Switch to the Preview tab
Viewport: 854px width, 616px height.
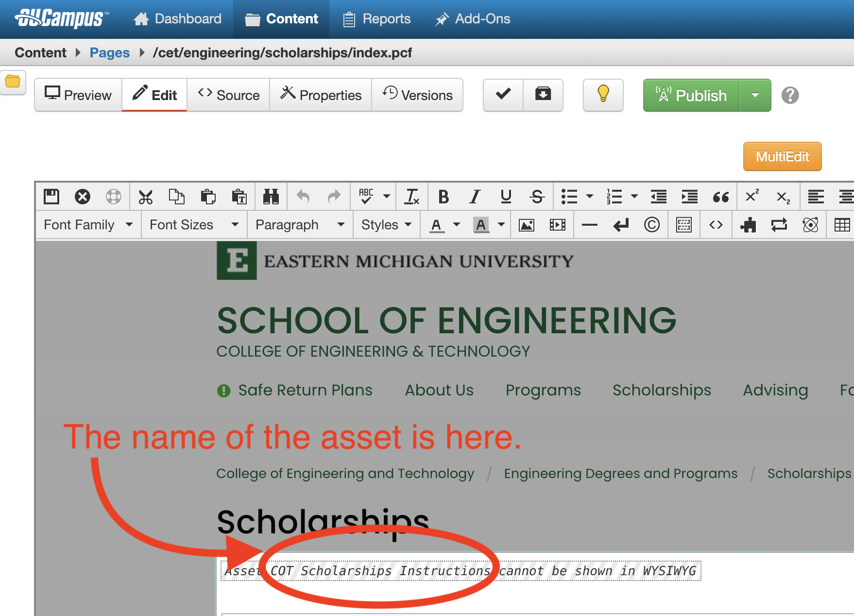click(x=78, y=95)
